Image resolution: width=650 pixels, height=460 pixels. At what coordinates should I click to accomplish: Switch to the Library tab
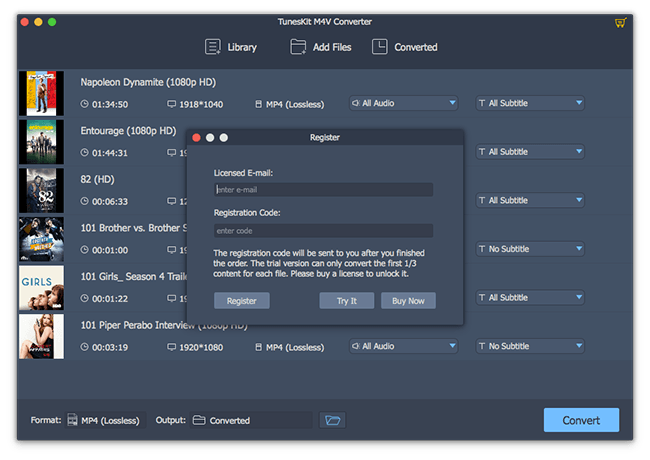[242, 47]
